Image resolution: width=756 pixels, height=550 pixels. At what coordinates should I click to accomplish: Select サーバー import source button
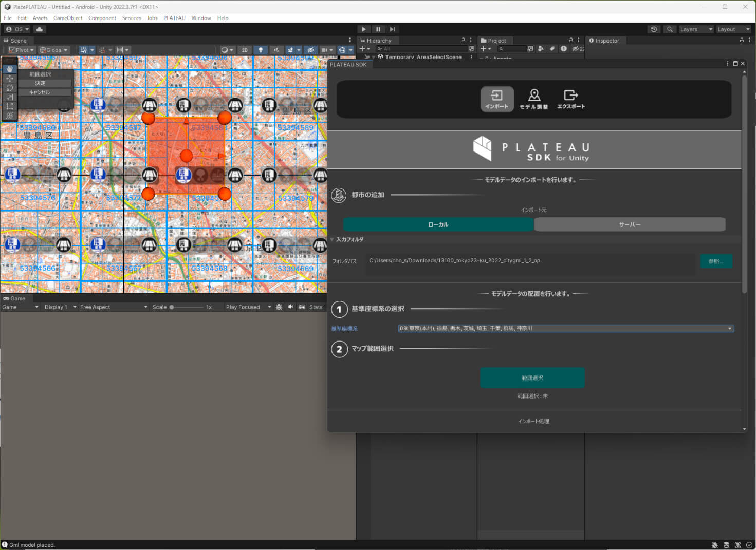(x=630, y=224)
